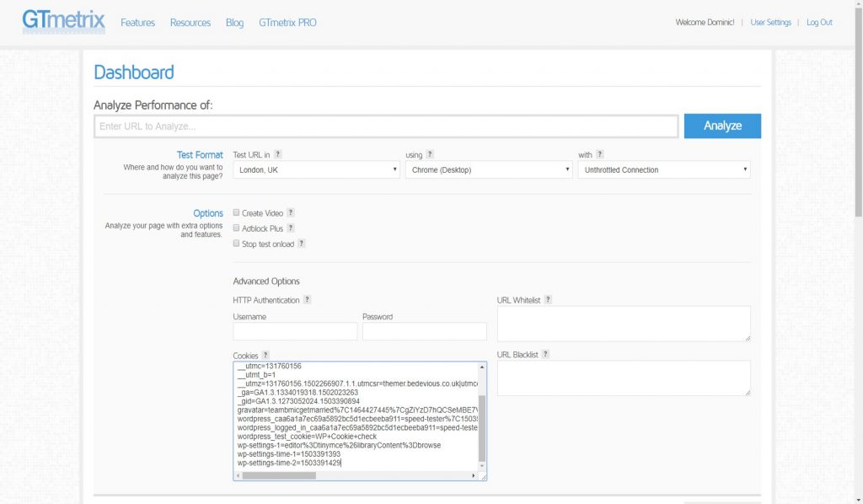Click the wp-settings-time-2 cookie line
The image size is (863, 504).
289,463
